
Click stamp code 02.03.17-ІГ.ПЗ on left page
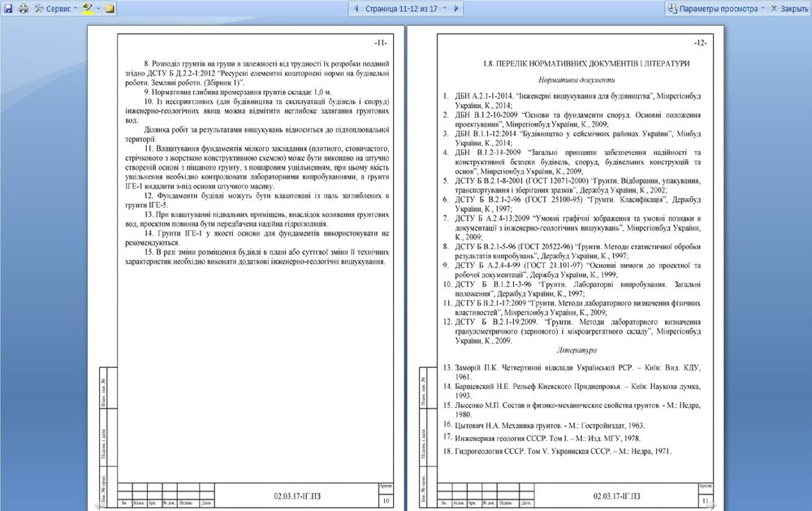pyautogui.click(x=297, y=496)
